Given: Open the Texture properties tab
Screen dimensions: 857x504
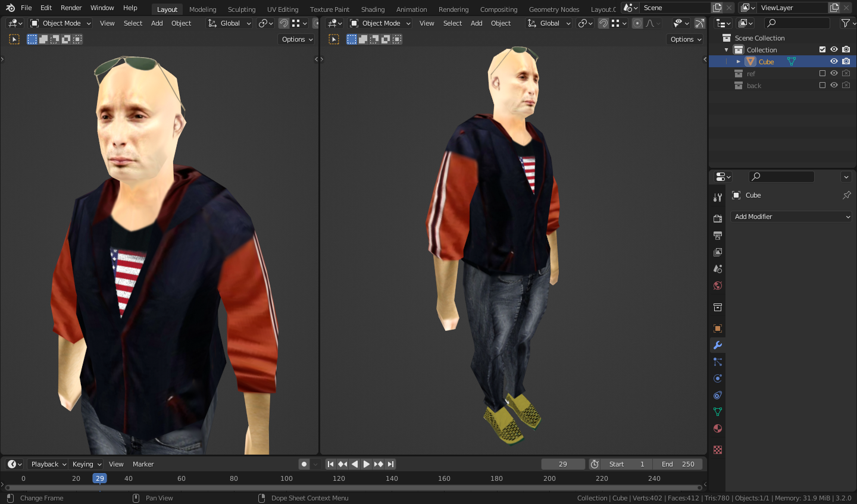Looking at the screenshot, I should pos(718,450).
